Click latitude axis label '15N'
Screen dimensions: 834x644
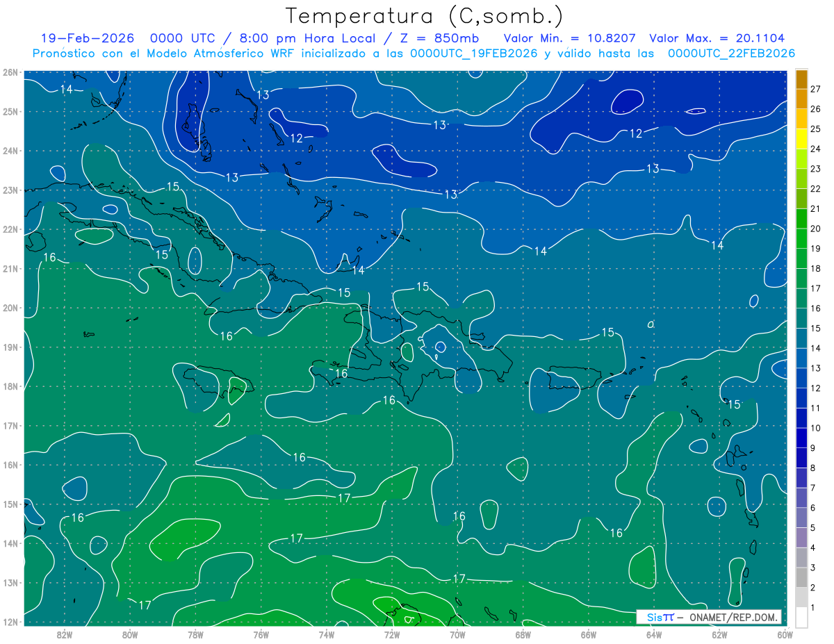10,504
